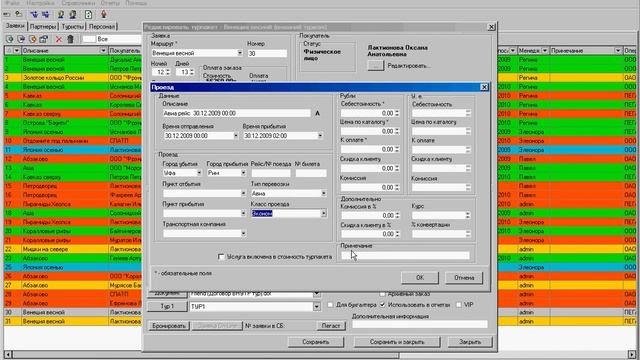
Task: Open the Настройки menu
Action: click(x=40, y=3)
